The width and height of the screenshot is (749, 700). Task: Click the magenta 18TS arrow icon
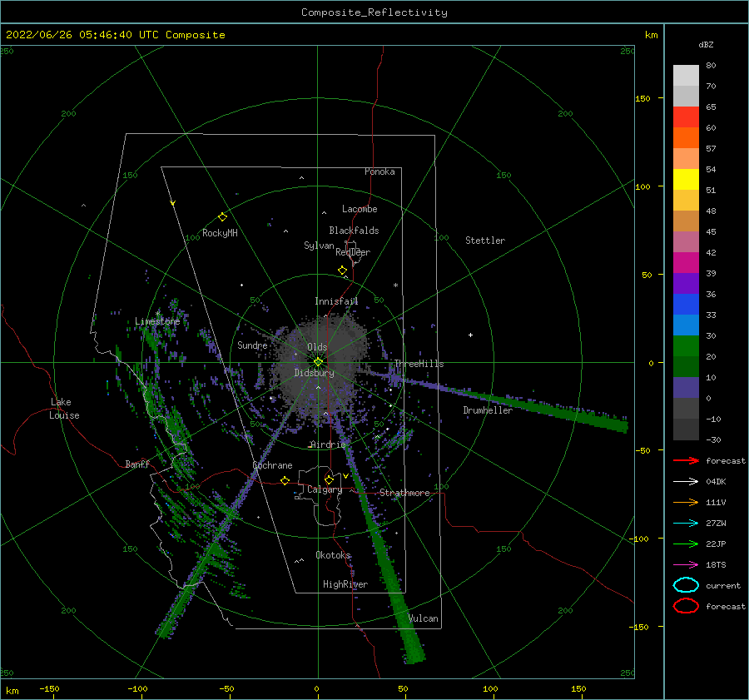686,565
